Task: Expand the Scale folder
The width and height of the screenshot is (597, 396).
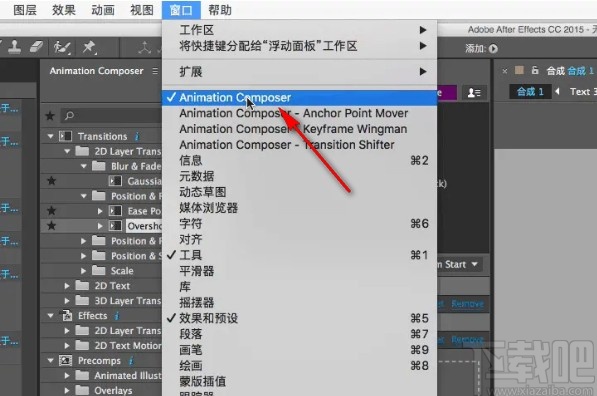Action: [83, 271]
